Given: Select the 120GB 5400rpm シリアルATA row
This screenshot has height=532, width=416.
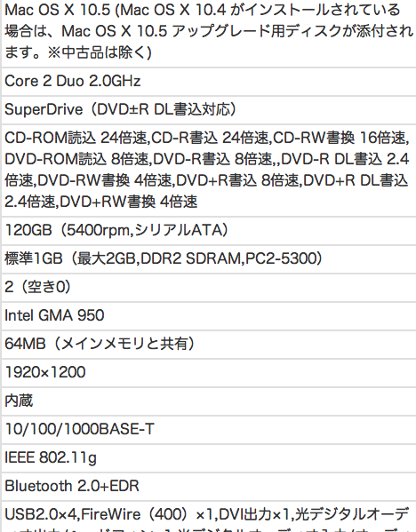Looking at the screenshot, I should point(209,231).
